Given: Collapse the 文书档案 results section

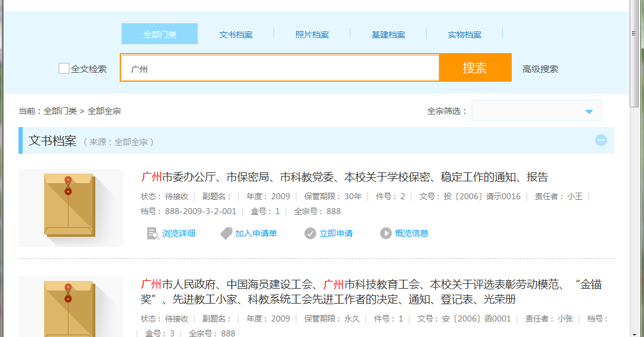Looking at the screenshot, I should pyautogui.click(x=601, y=140).
